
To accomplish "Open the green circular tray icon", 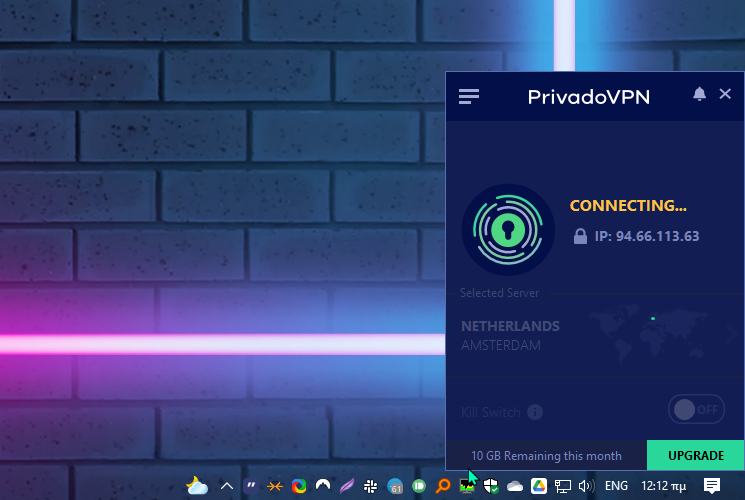I will [x=419, y=486].
